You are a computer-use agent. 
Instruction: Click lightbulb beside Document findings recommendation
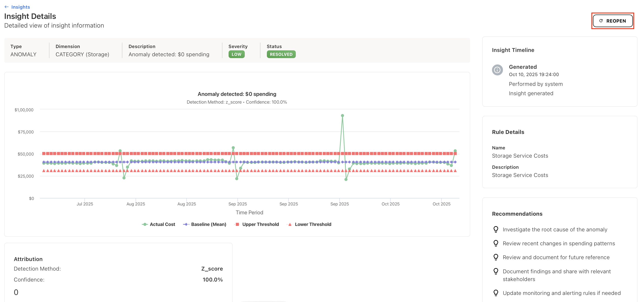[x=496, y=271]
